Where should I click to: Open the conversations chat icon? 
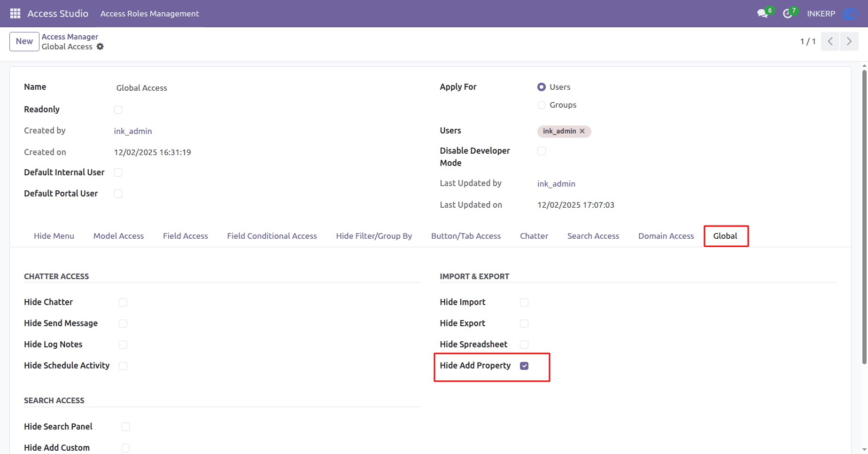click(x=762, y=14)
